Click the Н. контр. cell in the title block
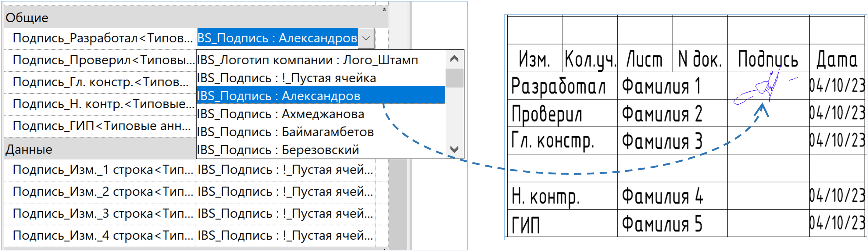 (x=562, y=196)
